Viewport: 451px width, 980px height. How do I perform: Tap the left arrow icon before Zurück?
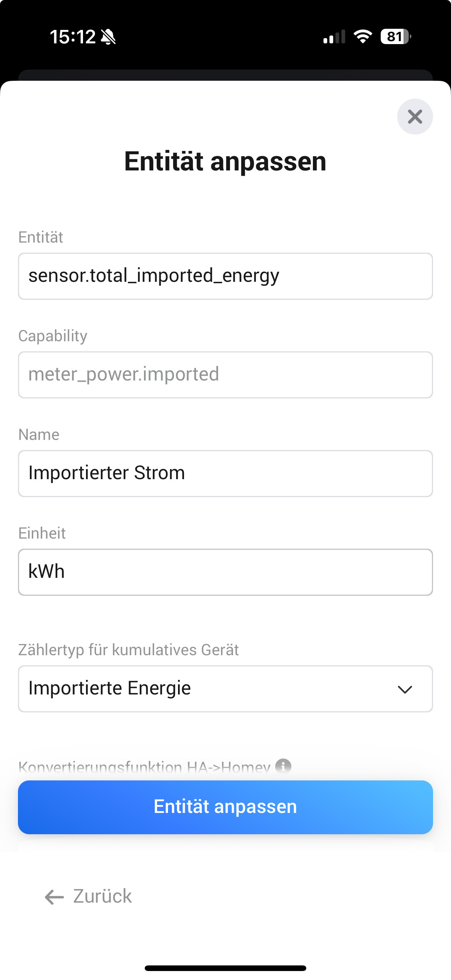click(54, 897)
